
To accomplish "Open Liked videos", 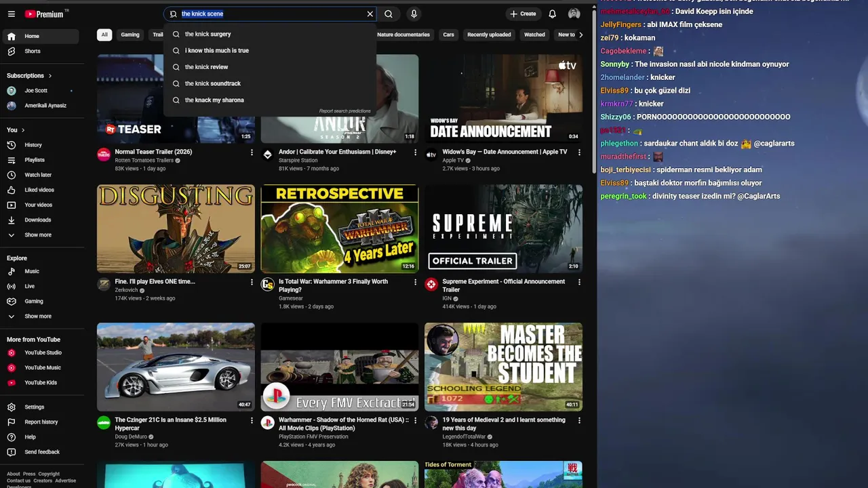I will click(42, 190).
